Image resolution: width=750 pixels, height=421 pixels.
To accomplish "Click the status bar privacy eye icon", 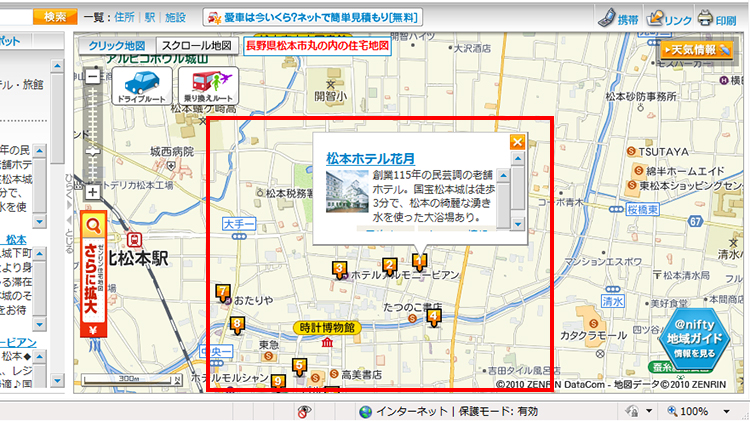I will (304, 411).
